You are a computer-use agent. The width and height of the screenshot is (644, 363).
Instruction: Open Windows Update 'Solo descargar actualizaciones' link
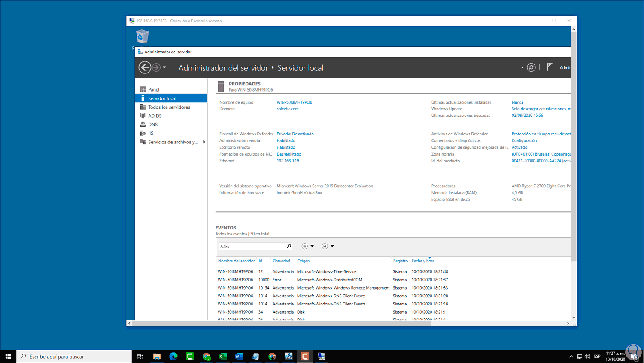coord(541,109)
